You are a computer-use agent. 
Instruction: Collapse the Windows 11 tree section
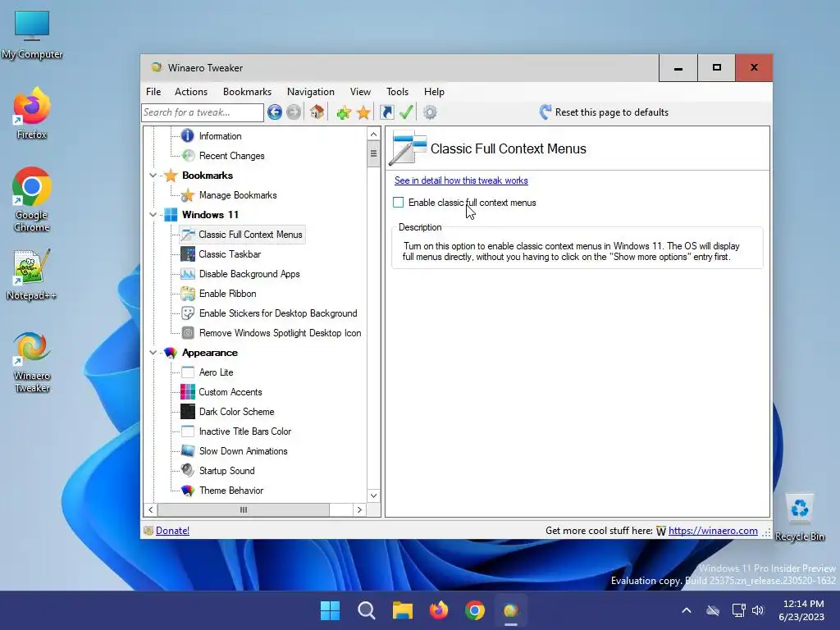(153, 215)
